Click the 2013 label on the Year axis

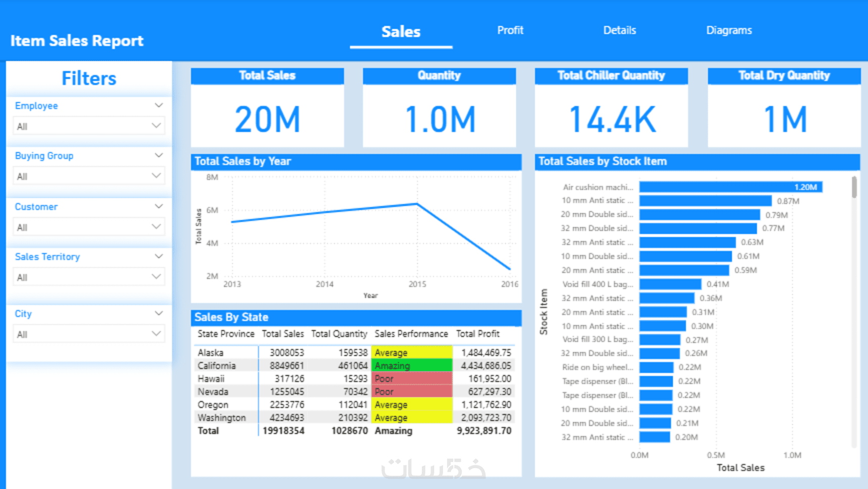pos(232,284)
